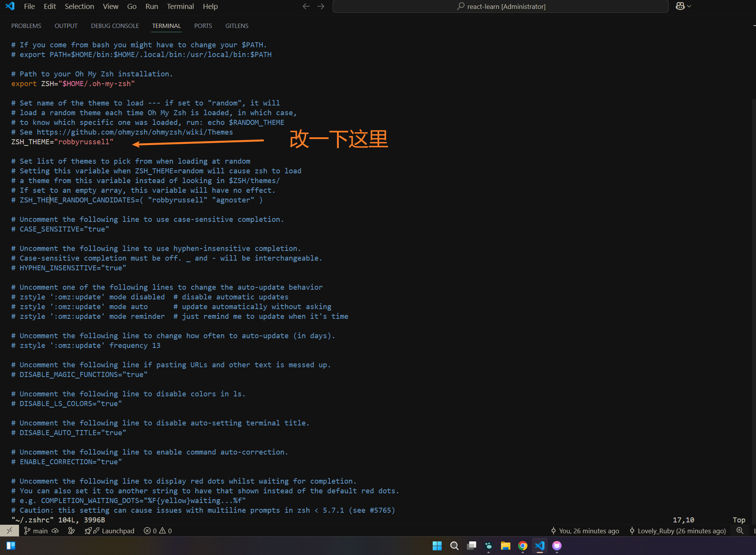This screenshot has width=756, height=555.
Task: Open the Go menu
Action: (132, 6)
